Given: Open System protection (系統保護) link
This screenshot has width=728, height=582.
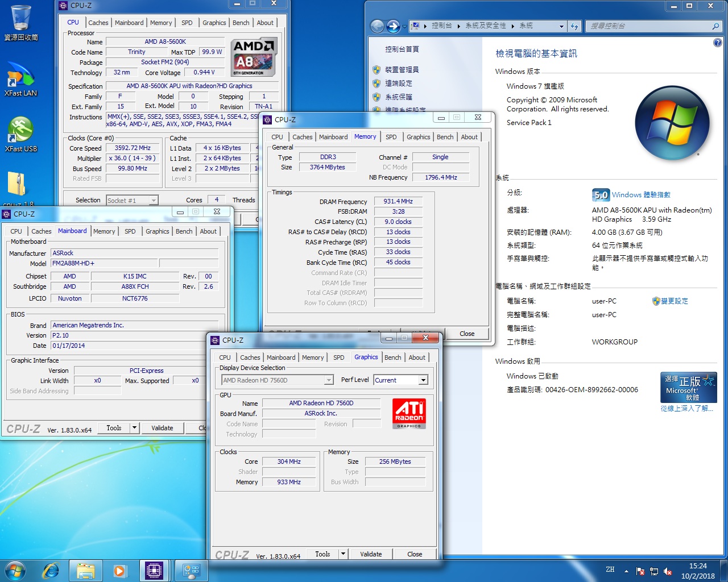Looking at the screenshot, I should pyautogui.click(x=399, y=97).
